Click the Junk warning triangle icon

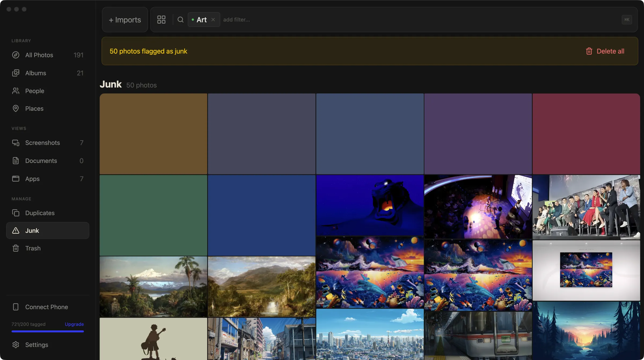(16, 231)
